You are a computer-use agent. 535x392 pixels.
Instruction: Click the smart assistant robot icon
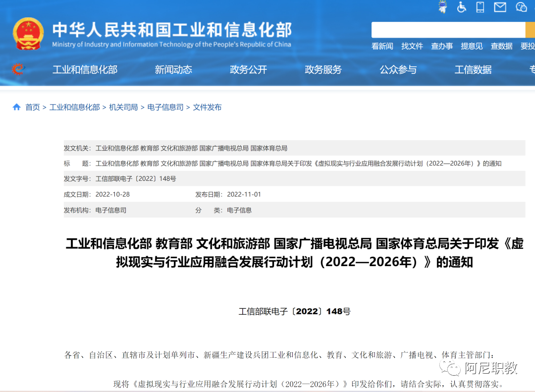point(443,7)
